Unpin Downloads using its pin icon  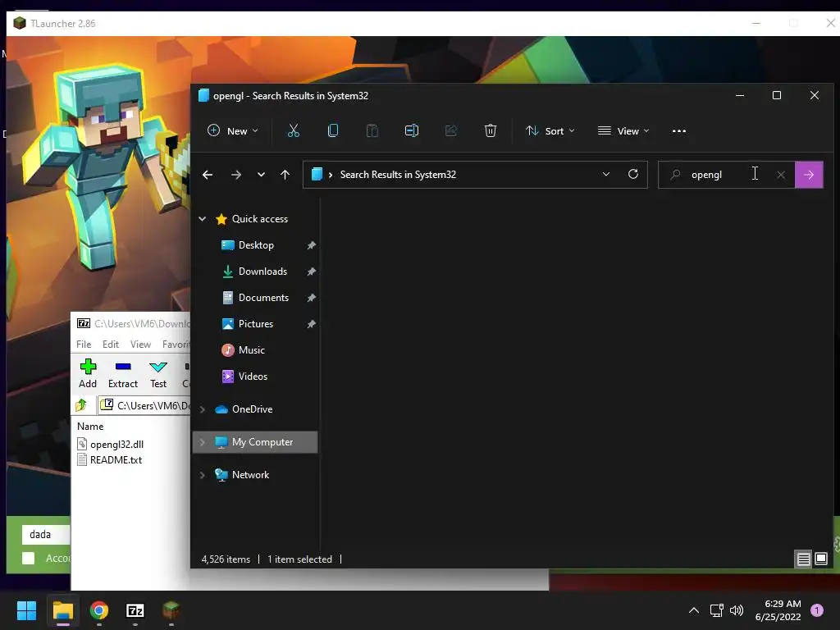click(x=311, y=272)
